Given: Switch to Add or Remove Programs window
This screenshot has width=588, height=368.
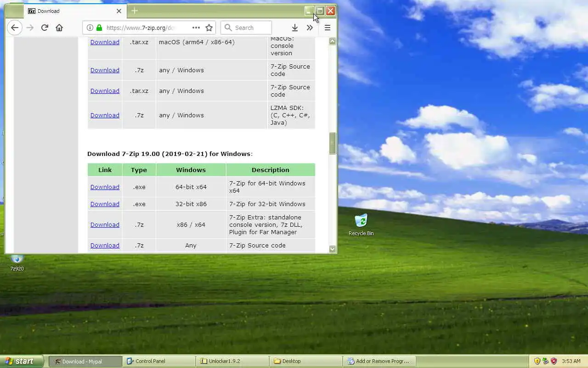Looking at the screenshot, I should 379,361.
